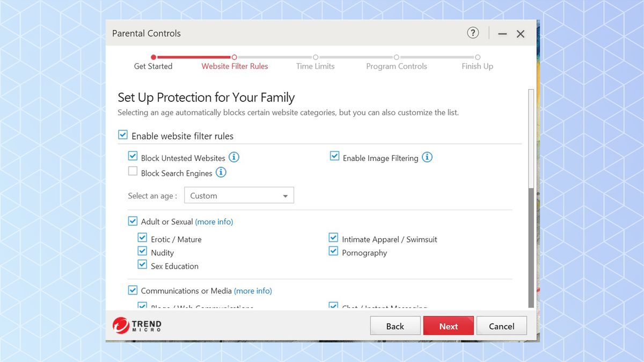Click the Finish Up progress dot
This screenshot has height=362, width=644.
pos(477,57)
